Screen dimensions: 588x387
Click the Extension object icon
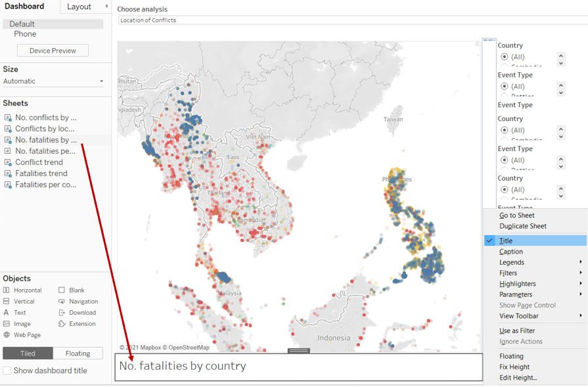(x=62, y=324)
